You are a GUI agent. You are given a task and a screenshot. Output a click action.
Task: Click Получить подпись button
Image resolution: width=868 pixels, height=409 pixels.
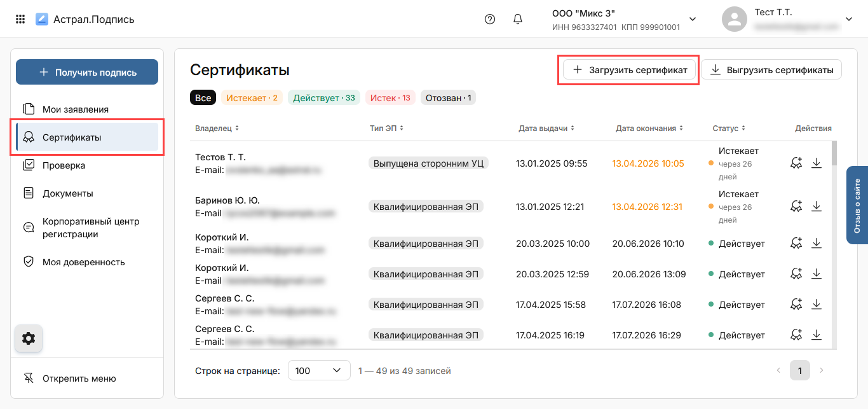(87, 73)
